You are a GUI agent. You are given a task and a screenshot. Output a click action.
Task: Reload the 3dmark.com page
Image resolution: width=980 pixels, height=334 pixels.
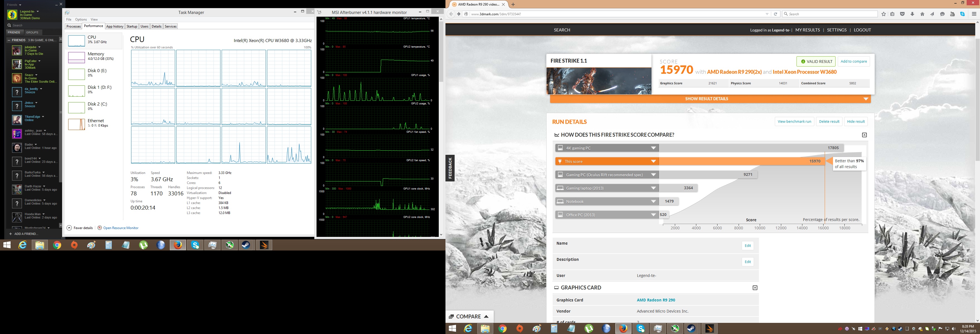[x=775, y=14]
